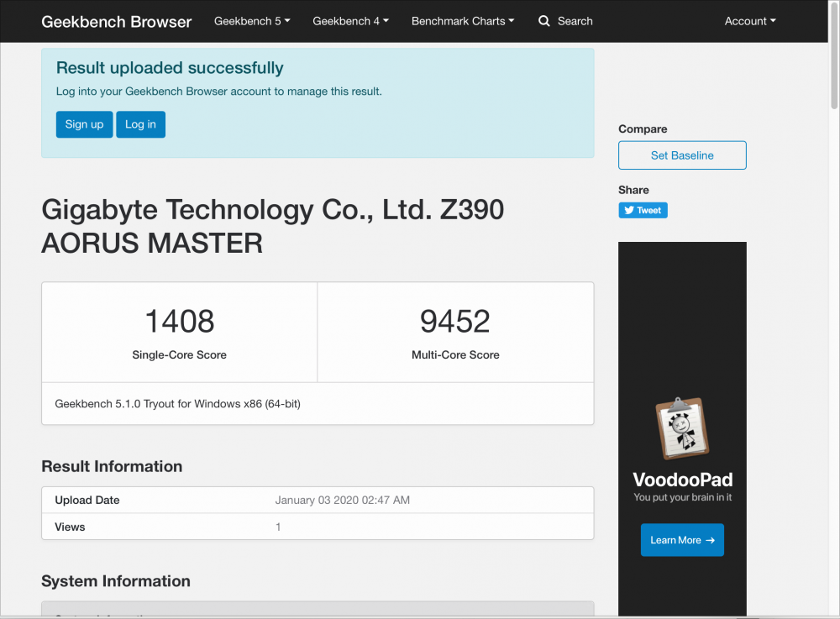This screenshot has width=840, height=619.
Task: Click the log-in prompt message text
Action: coord(219,92)
